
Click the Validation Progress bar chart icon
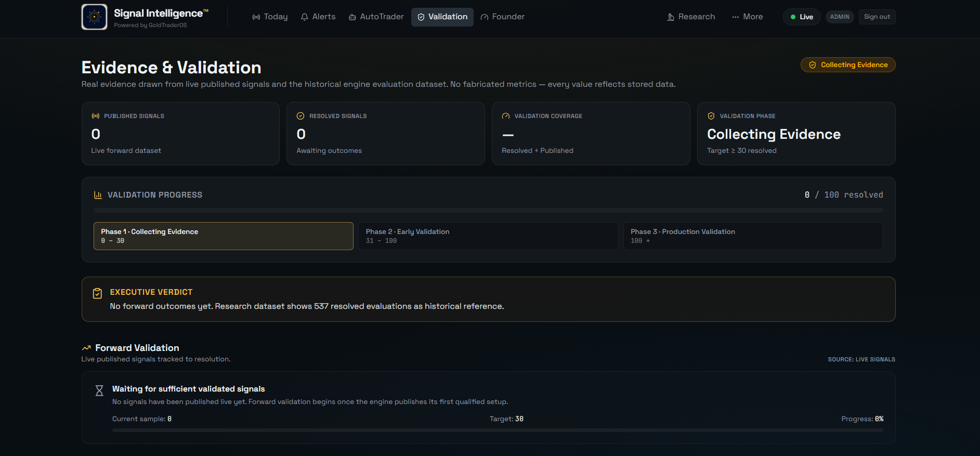click(x=98, y=195)
